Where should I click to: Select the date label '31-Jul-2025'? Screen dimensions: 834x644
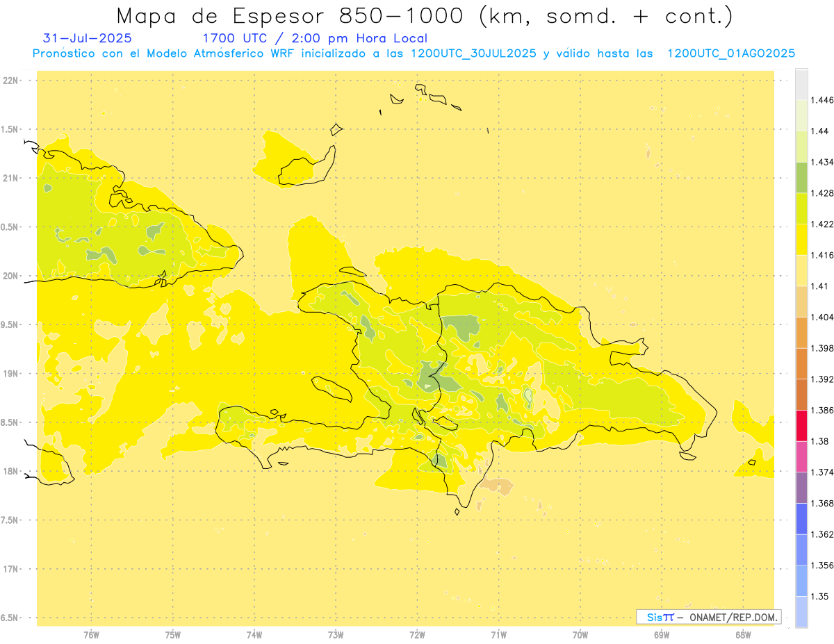[88, 39]
